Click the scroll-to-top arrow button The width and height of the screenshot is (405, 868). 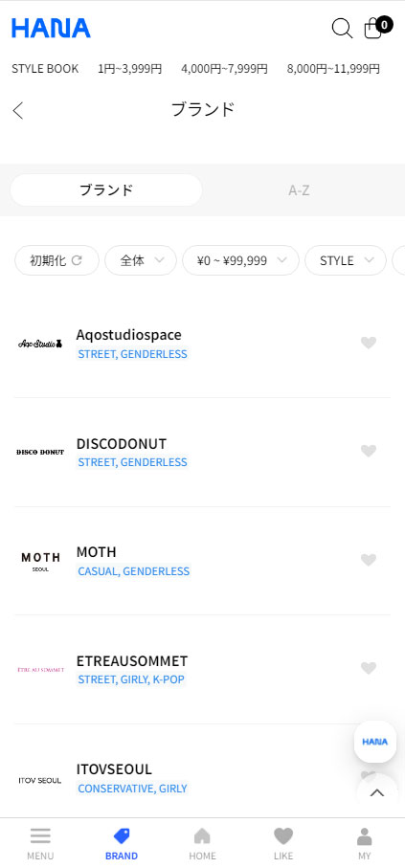click(376, 792)
